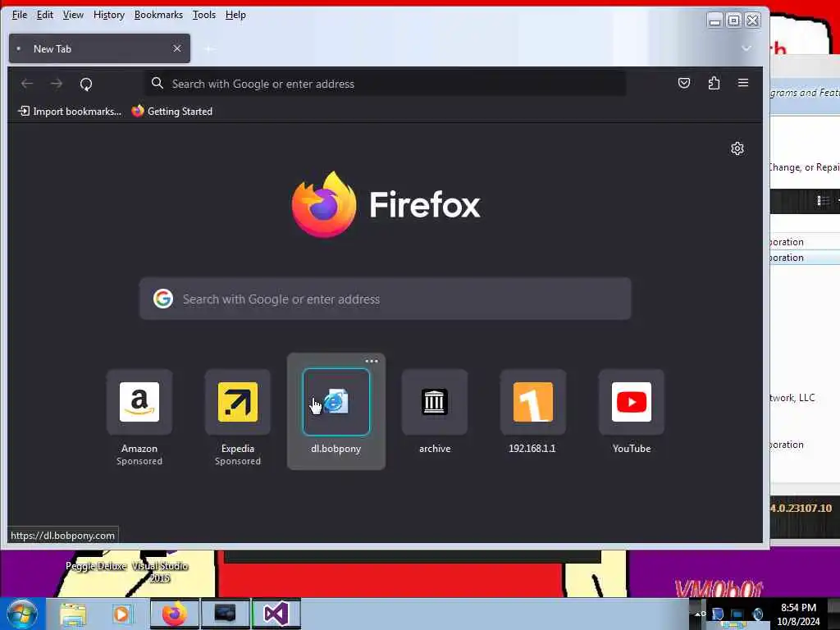Open the History menu
This screenshot has width=840, height=630.
point(109,15)
